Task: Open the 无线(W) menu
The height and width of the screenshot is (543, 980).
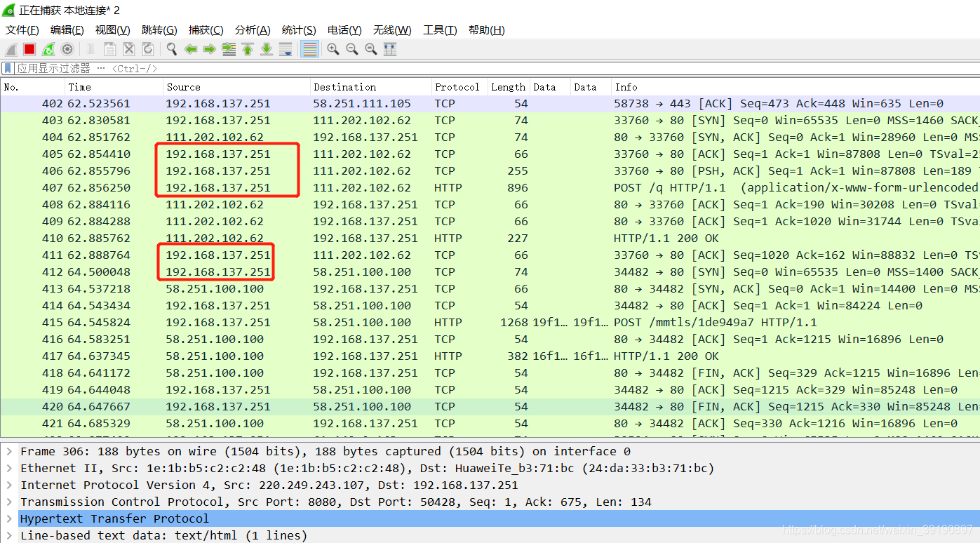Action: pos(392,30)
